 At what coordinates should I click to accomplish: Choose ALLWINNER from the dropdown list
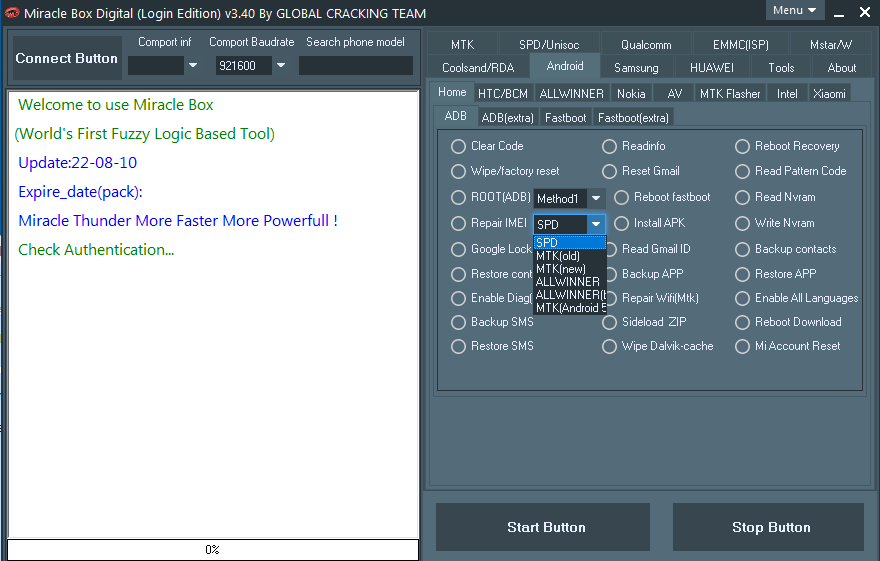[570, 282]
